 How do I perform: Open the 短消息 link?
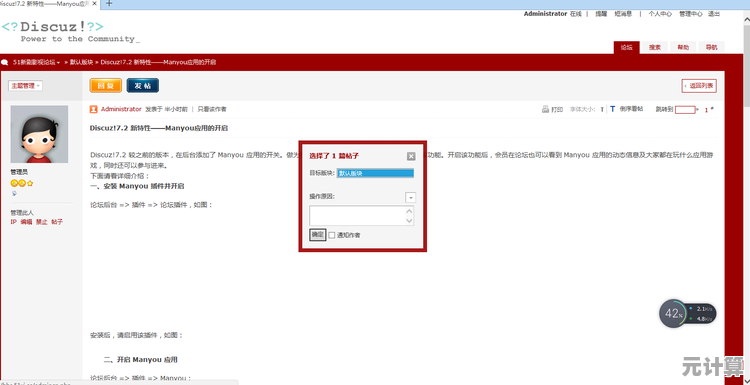623,14
